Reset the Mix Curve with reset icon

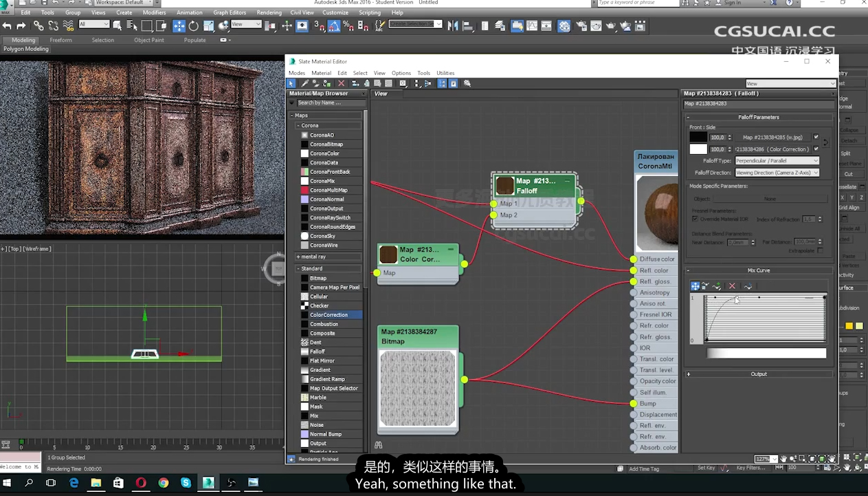click(x=748, y=286)
